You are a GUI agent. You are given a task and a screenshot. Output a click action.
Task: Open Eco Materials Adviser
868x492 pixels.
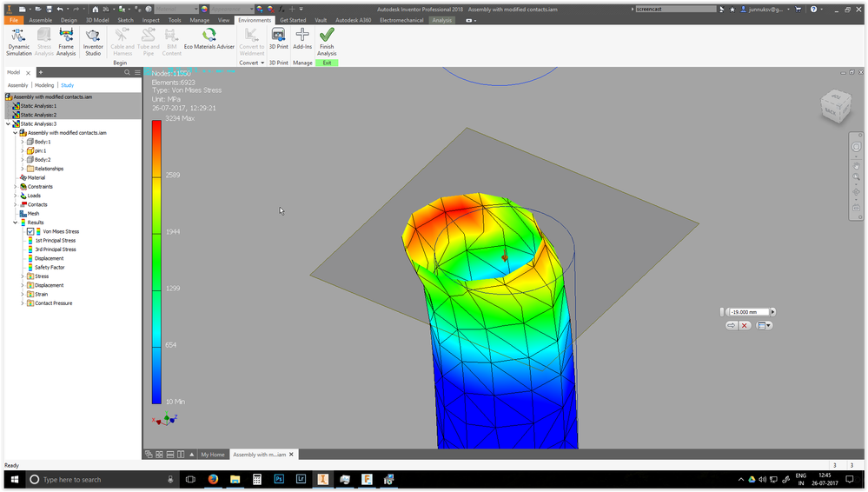click(209, 39)
